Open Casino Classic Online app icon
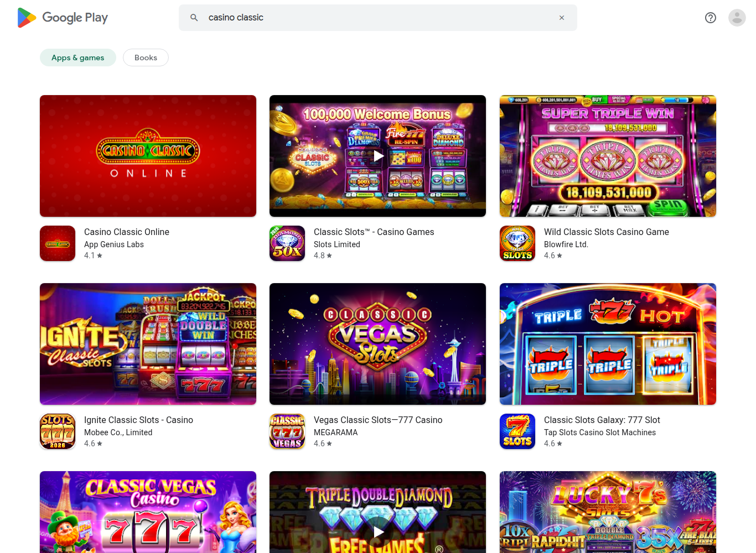The width and height of the screenshot is (756, 553). [58, 243]
